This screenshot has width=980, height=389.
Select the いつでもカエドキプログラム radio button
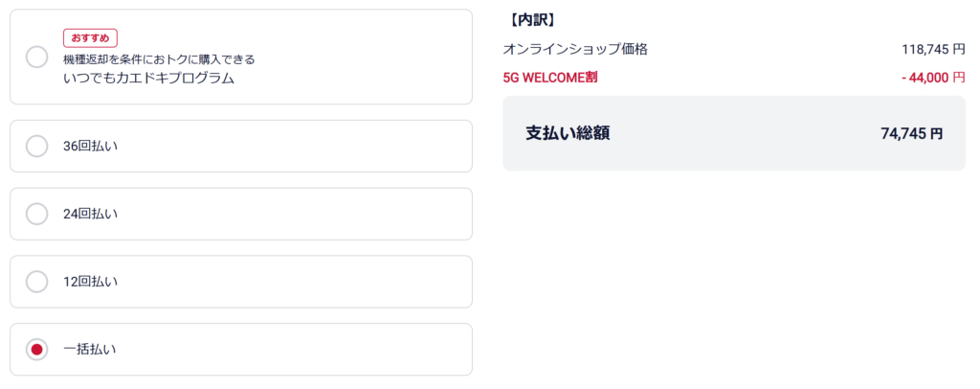36,57
